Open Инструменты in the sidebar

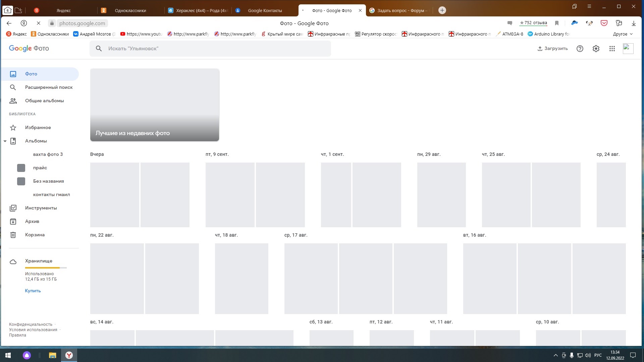pyautogui.click(x=40, y=208)
